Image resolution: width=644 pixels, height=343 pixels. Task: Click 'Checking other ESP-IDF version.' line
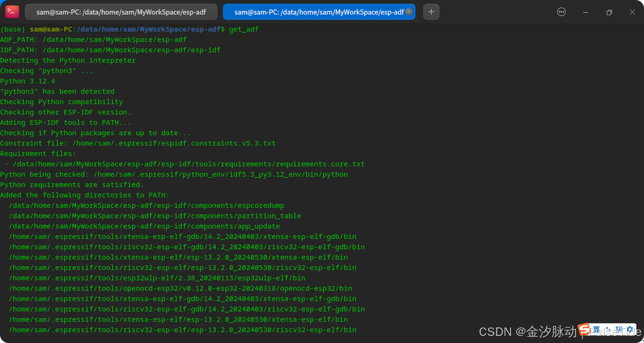[x=66, y=112]
